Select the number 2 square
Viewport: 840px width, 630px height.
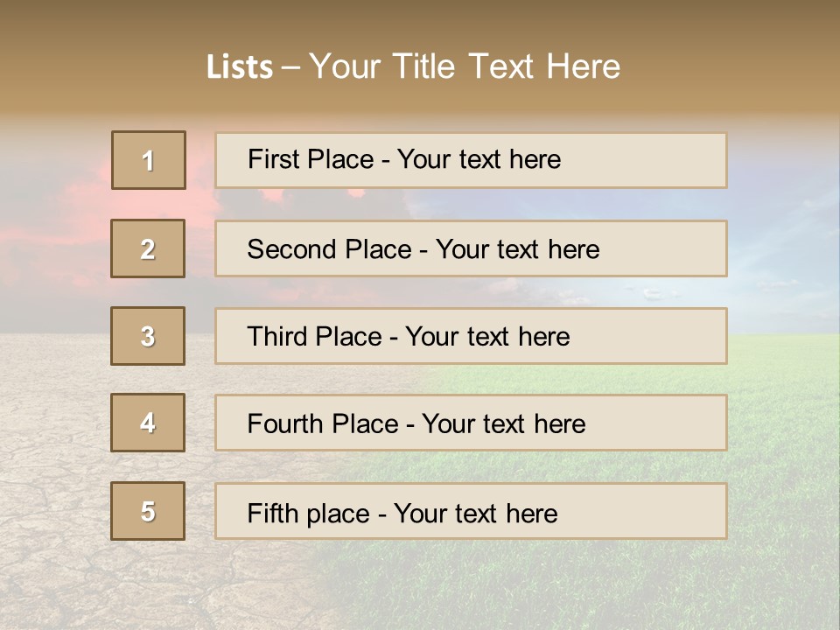pos(148,248)
